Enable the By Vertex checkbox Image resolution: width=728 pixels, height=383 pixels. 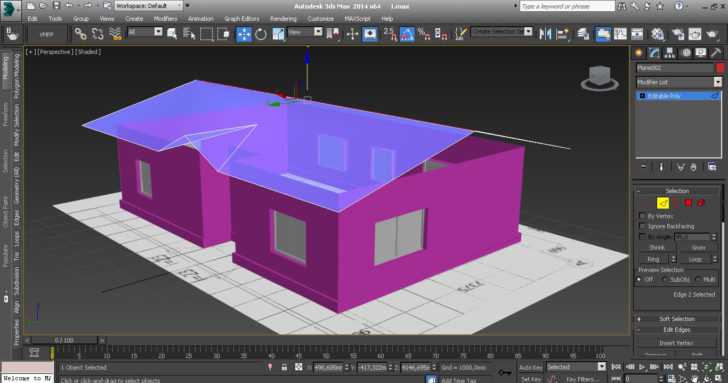point(643,216)
